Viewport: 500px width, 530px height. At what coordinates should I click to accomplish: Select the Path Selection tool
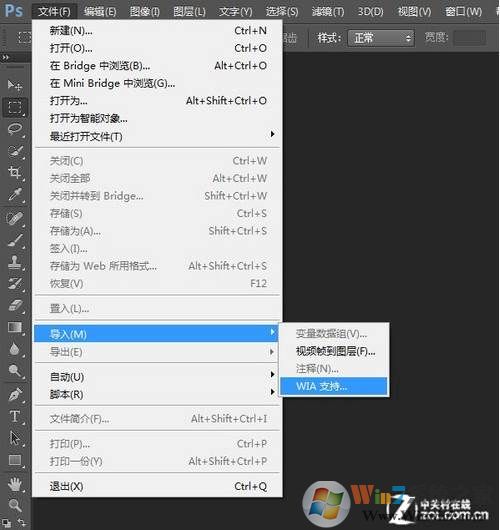15,438
